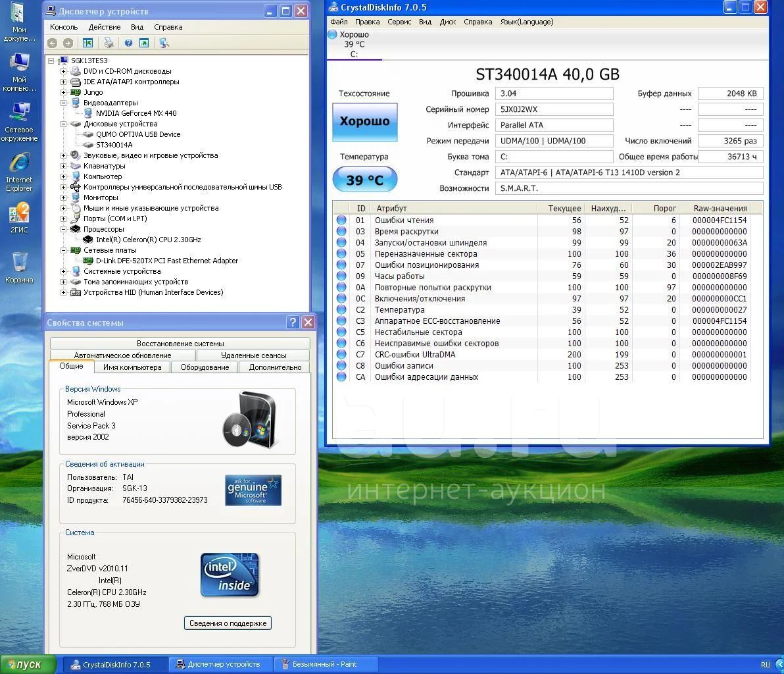The width and height of the screenshot is (784, 674).
Task: Expand the IDE ATA/ATAPI контроллеры node
Action: point(64,82)
